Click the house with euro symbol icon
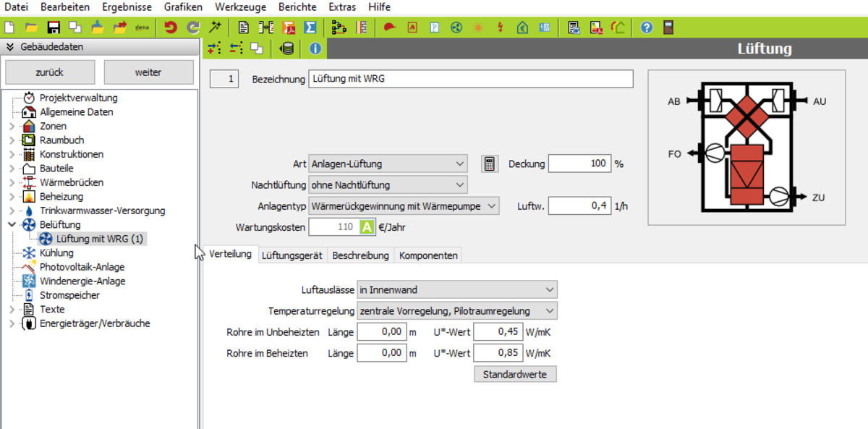868x429 pixels. [x=523, y=27]
